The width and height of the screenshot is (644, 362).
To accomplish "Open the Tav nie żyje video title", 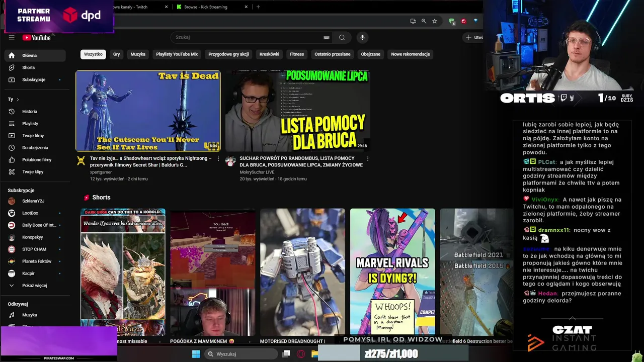I will coord(150,161).
